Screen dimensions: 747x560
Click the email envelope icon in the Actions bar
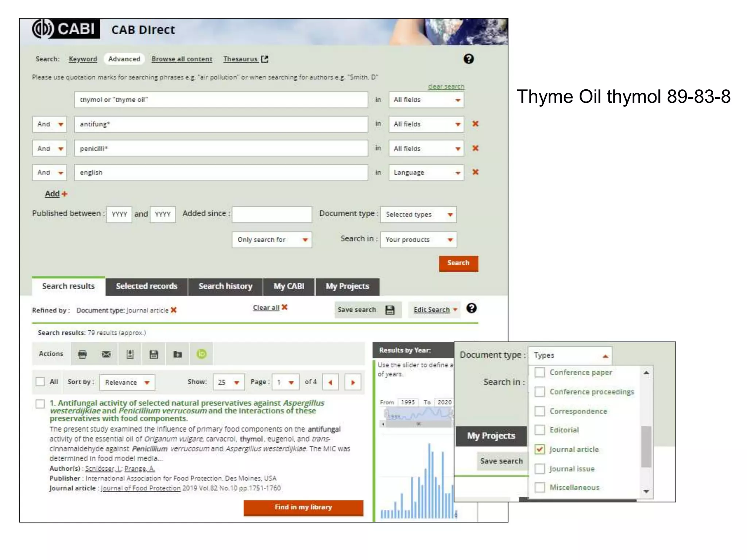pyautogui.click(x=106, y=354)
